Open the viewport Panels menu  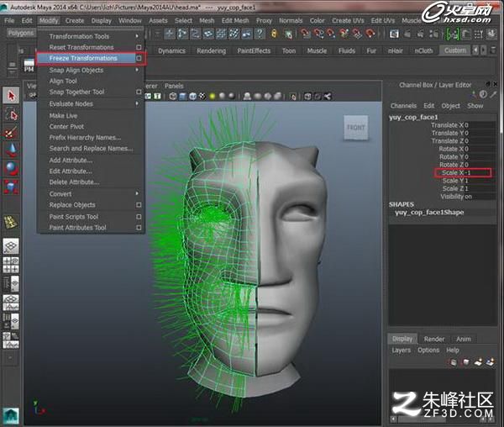[x=174, y=86]
